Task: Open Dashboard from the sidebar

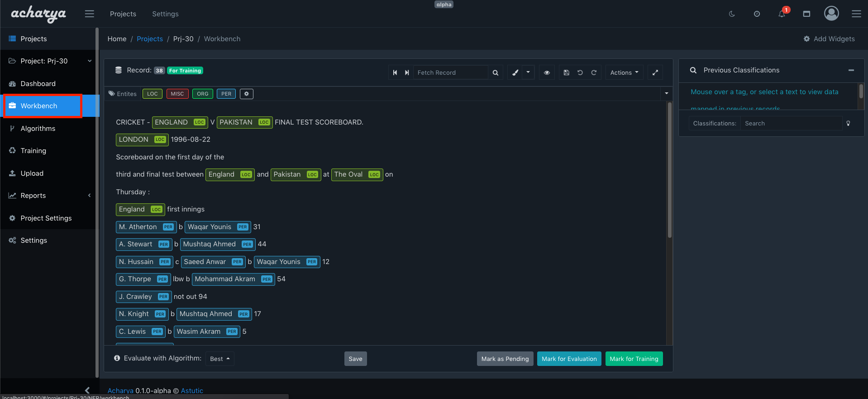Action: [48, 84]
